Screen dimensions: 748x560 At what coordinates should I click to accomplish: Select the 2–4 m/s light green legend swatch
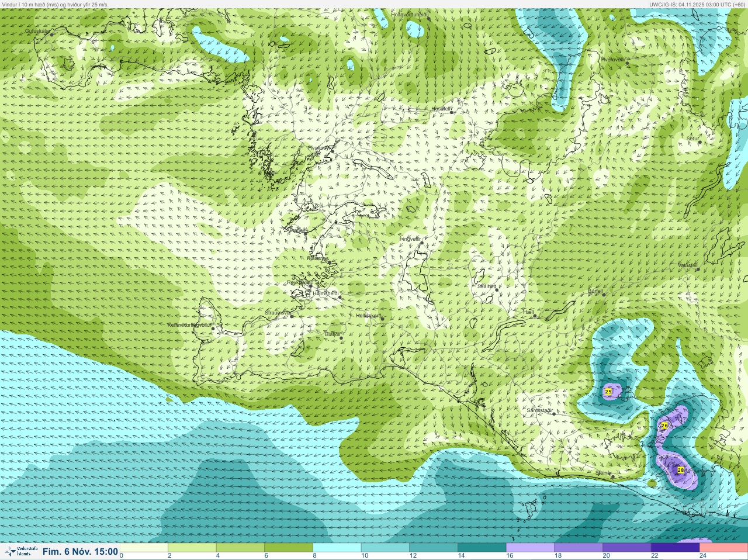coord(192,548)
